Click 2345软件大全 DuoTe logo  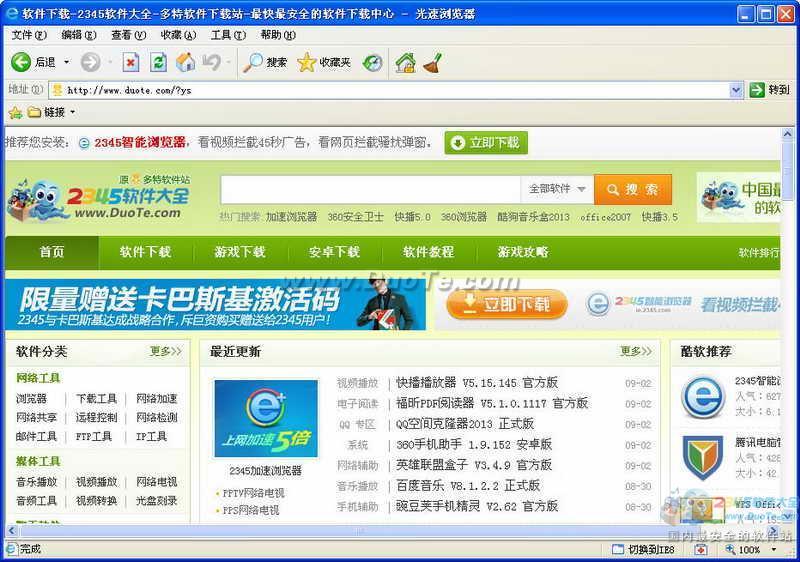pos(98,199)
